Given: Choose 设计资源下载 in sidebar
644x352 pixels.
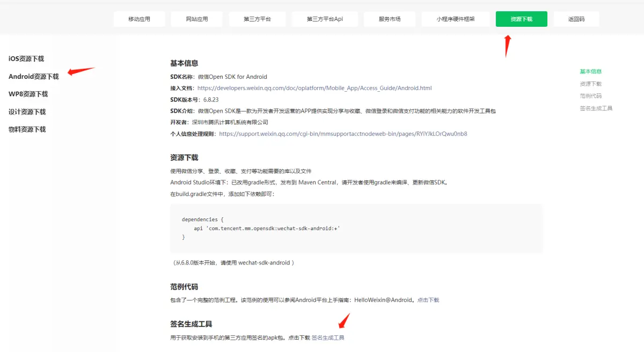Looking at the screenshot, I should click(x=27, y=112).
